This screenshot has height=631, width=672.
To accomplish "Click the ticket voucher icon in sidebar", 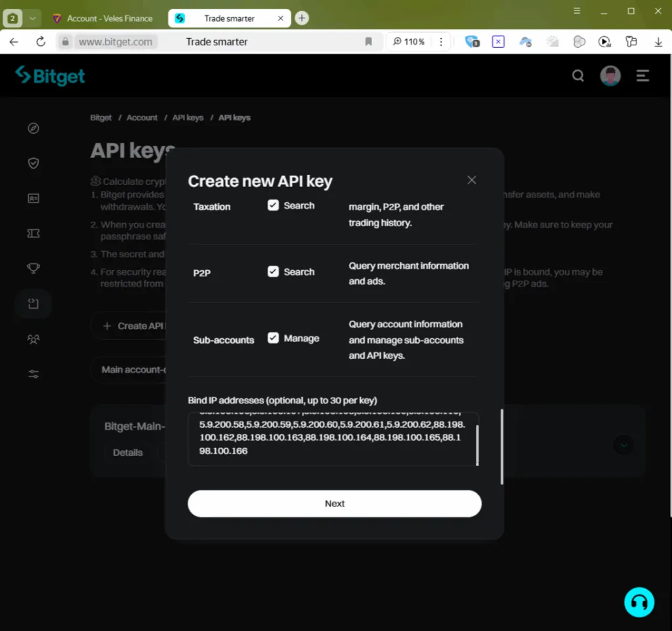I will click(x=33, y=233).
